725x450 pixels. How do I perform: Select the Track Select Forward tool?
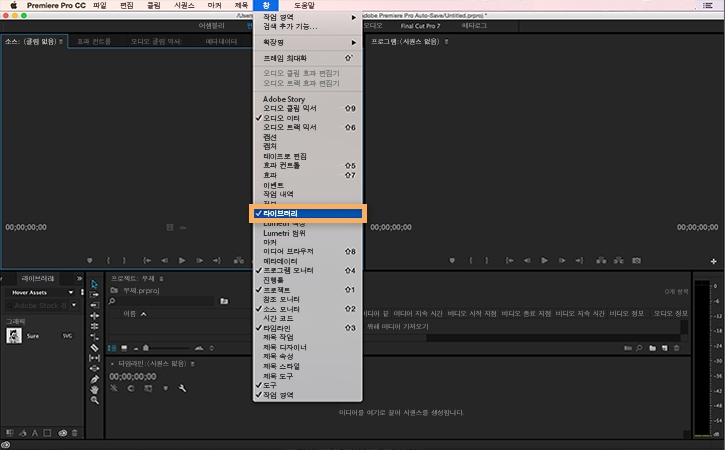pyautogui.click(x=94, y=295)
